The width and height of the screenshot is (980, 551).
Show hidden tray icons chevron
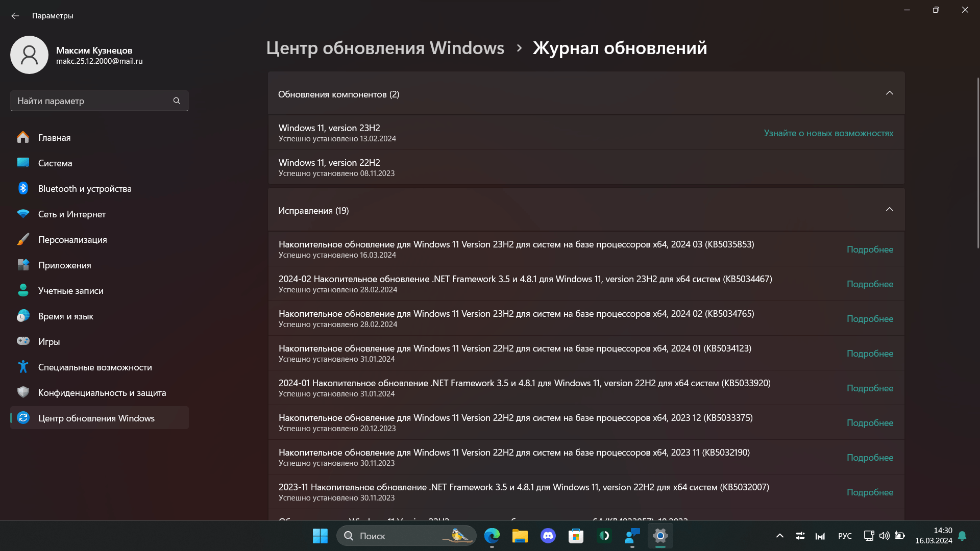coord(780,536)
